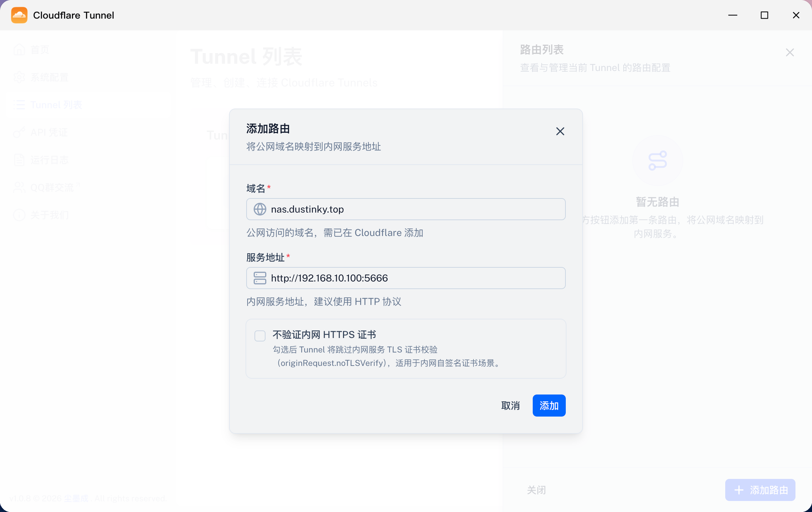Viewport: 812px width, 512px height.
Task: Focus the 域名 input with nas.dustinky.top
Action: coord(406,209)
